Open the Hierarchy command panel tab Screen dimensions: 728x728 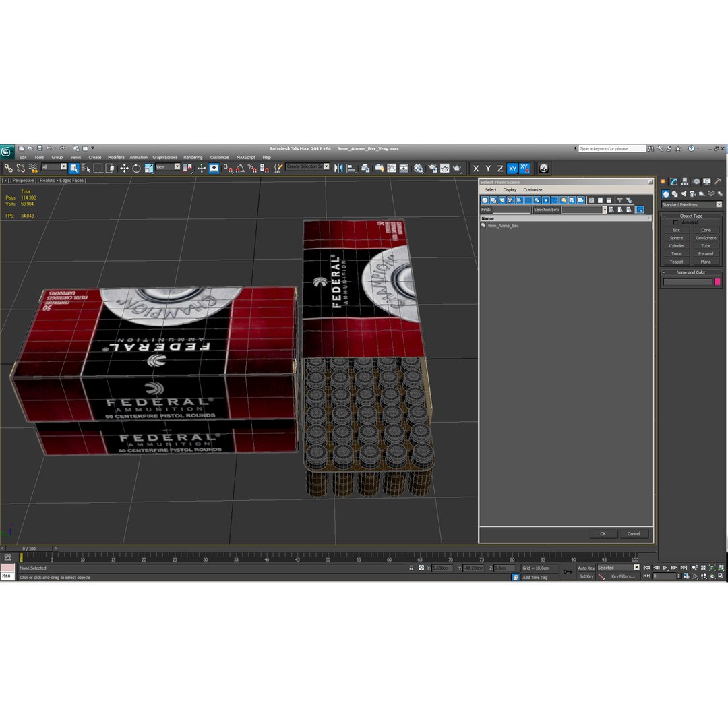tap(685, 181)
